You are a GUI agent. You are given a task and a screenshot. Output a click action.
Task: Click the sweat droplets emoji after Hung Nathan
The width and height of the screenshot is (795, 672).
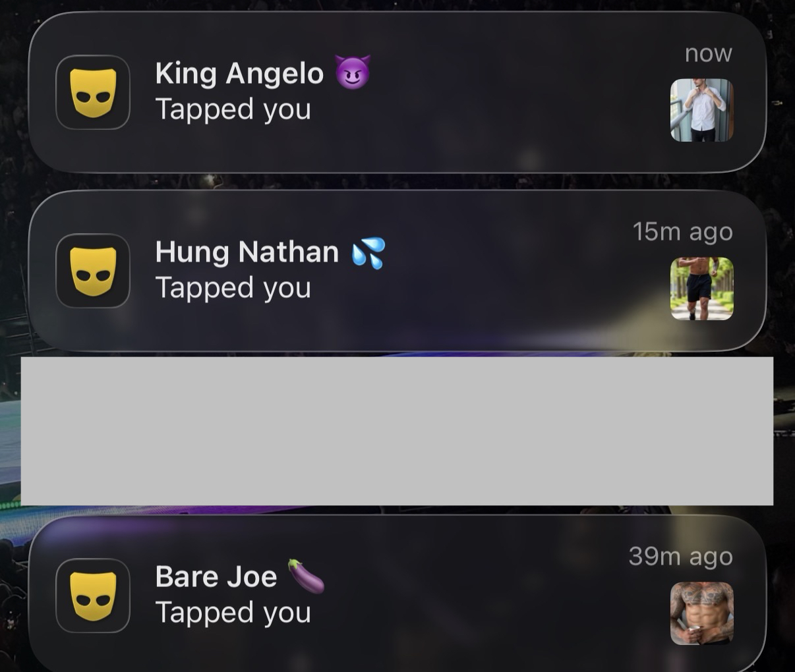(368, 253)
